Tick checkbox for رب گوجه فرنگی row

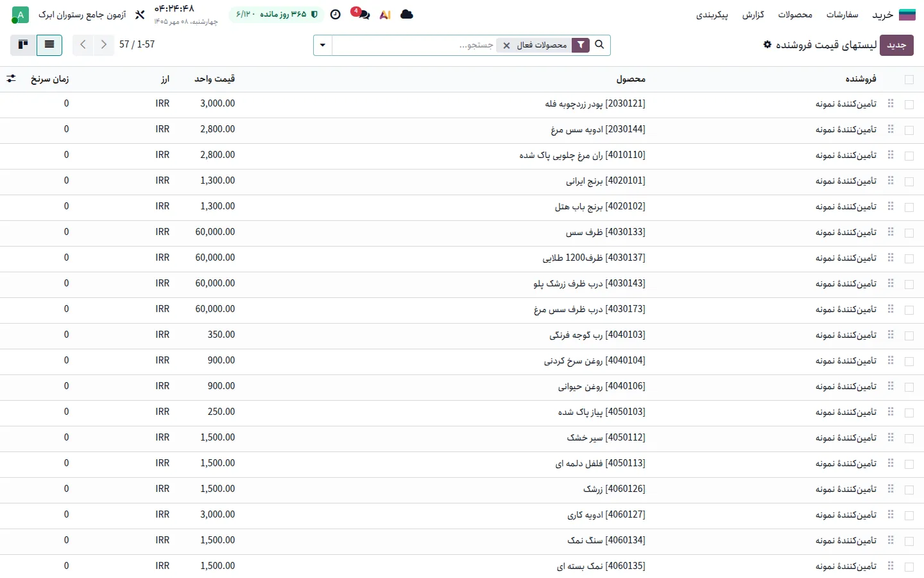[909, 336]
